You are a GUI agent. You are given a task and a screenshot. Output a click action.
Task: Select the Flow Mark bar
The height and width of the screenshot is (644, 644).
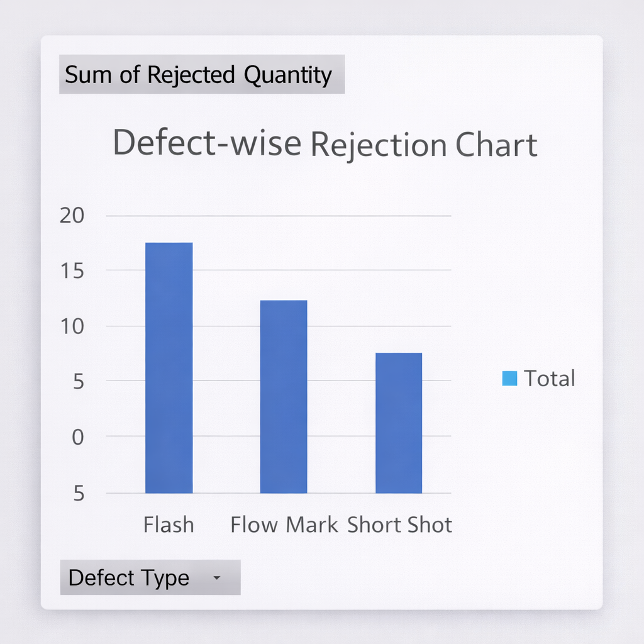[284, 396]
